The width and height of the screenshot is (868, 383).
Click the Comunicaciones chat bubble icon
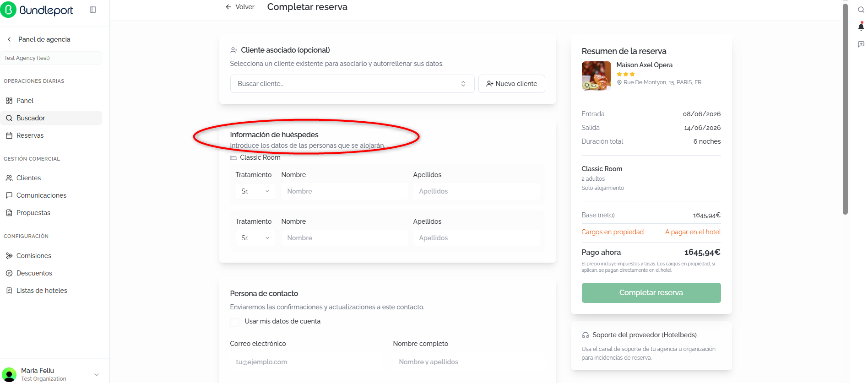9,195
